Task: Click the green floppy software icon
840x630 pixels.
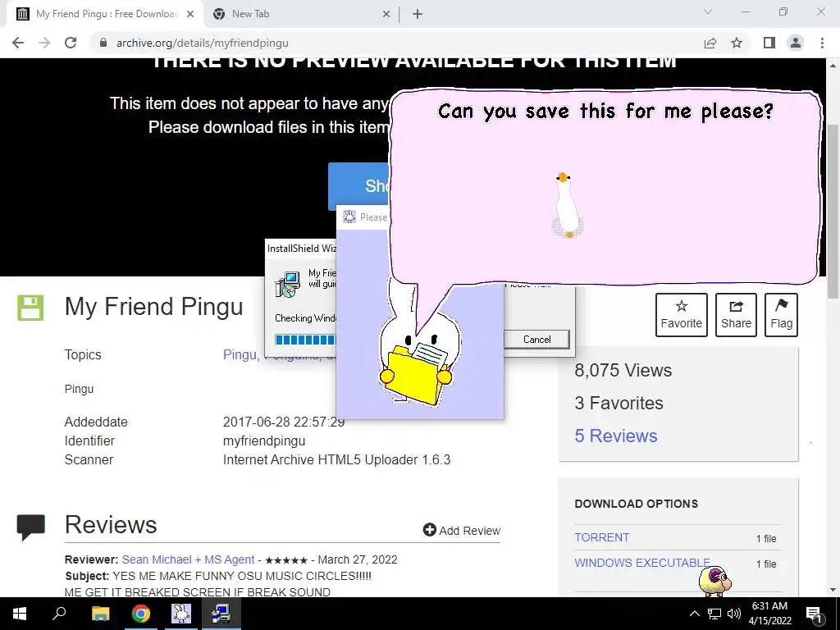Action: 30,308
